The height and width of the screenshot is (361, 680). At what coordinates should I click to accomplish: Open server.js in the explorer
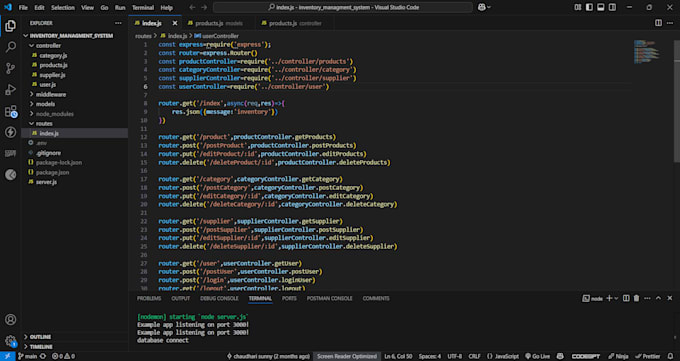click(x=46, y=182)
